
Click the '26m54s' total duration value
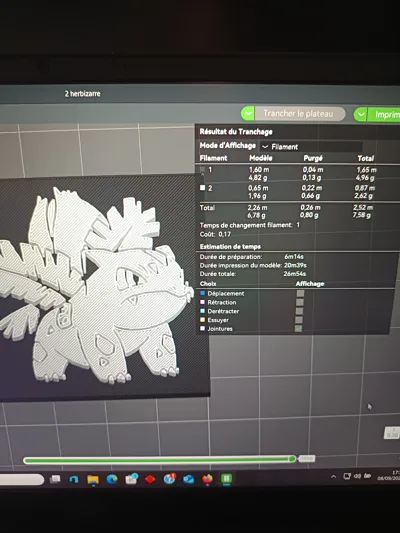coord(295,274)
